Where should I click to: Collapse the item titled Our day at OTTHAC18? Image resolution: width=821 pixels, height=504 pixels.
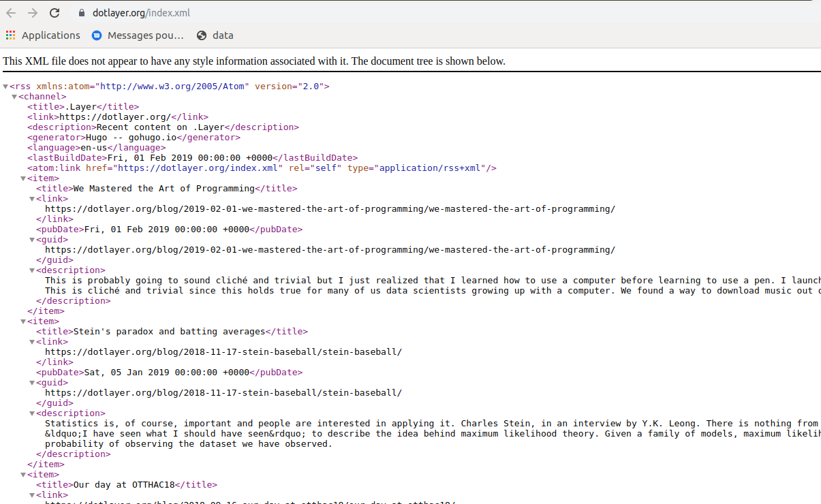[23, 475]
